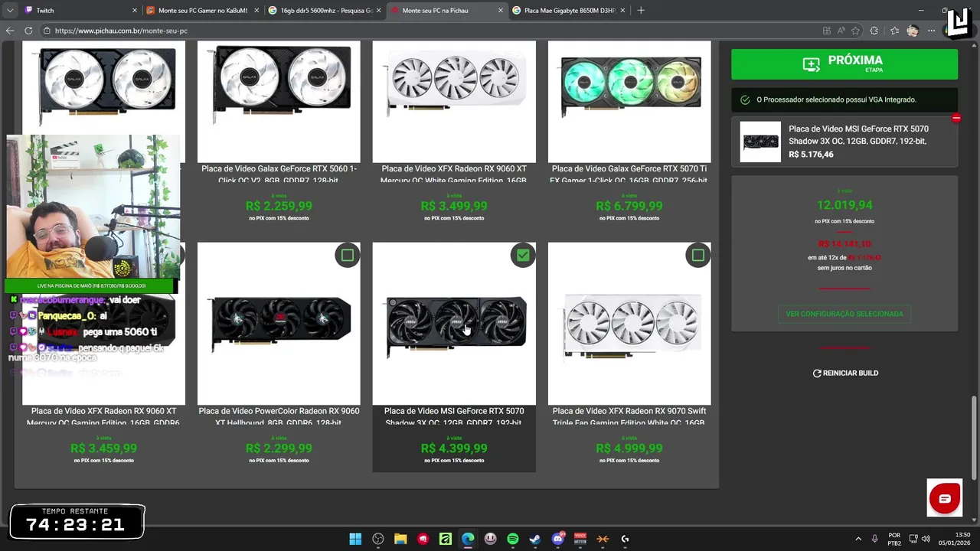980x551 pixels.
Task: Open volume control in system tray
Action: click(x=926, y=539)
